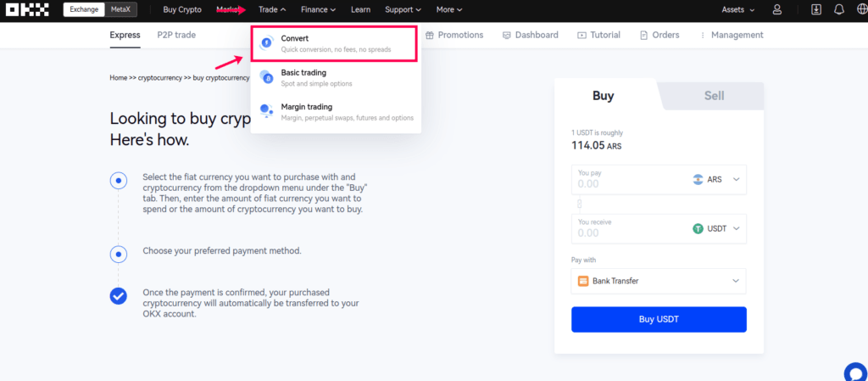Click the USDT coin icon
Screen dimensions: 868x381
click(698, 229)
